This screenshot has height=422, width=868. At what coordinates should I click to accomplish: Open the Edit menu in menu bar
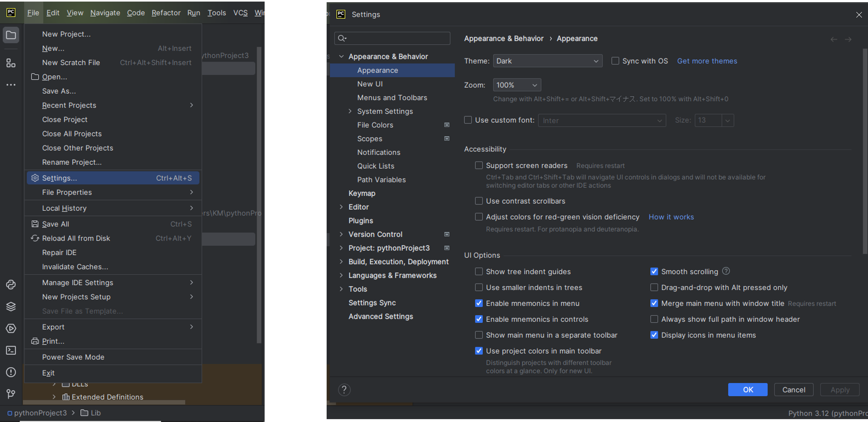(53, 13)
